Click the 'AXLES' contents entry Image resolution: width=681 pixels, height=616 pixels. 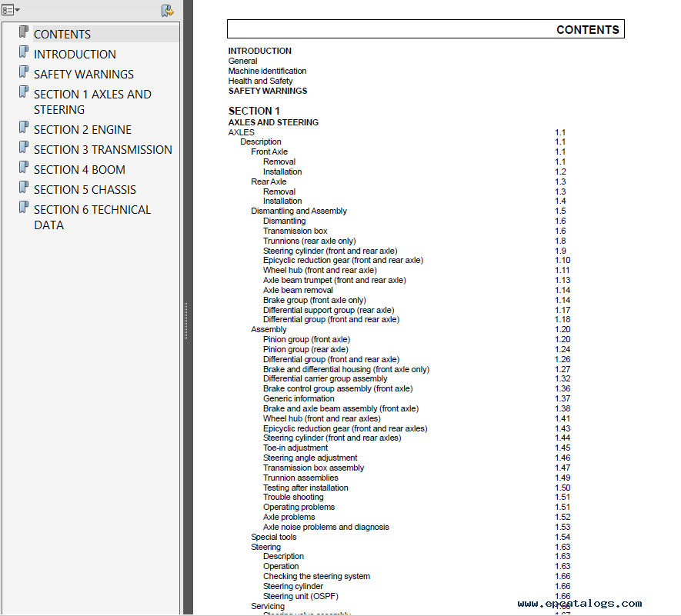point(242,132)
